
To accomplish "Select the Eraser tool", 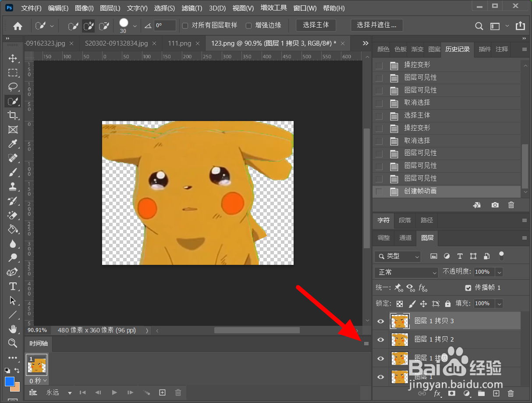I will click(x=13, y=215).
